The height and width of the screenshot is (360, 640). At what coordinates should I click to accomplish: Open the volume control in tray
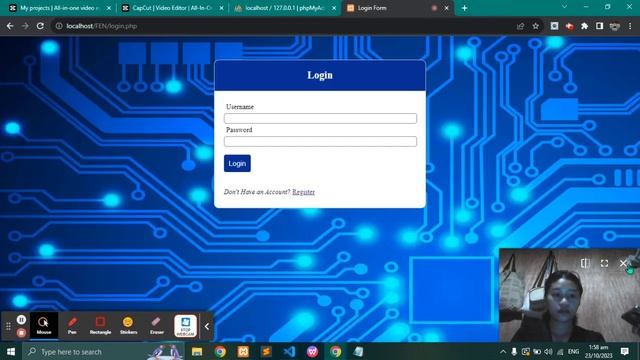[x=548, y=351]
